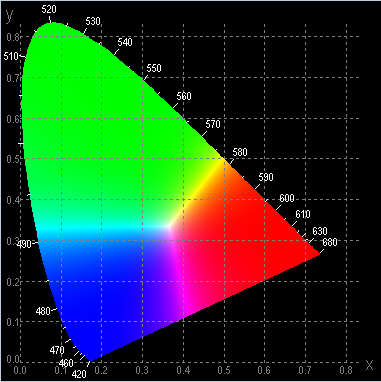381x382 pixels.
Task: Select the 510 wavelength label
Action: click(11, 56)
